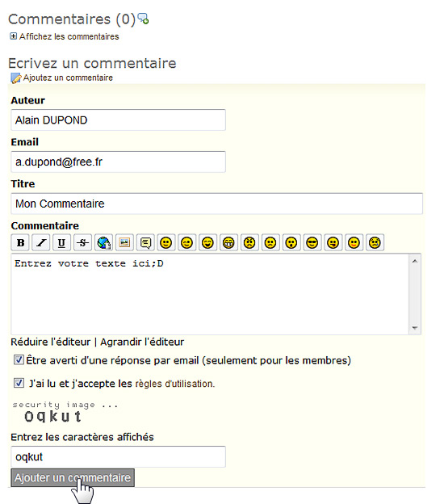Click the textarea scrollbar down arrow
Image resolution: width=444 pixels, height=504 pixels.
(415, 328)
